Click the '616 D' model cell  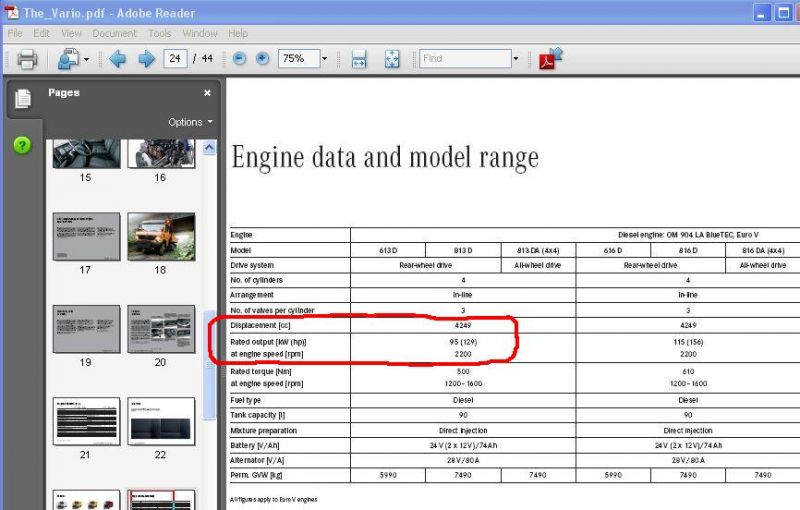[x=613, y=250]
